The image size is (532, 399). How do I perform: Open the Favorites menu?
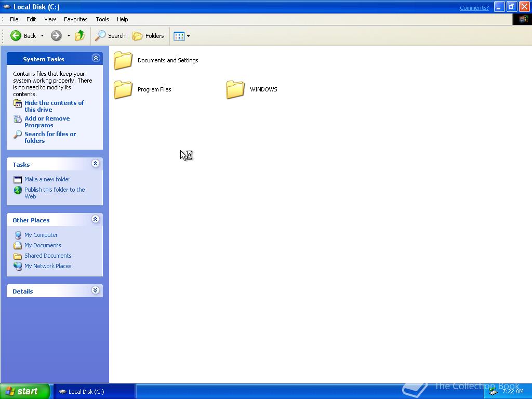[76, 19]
